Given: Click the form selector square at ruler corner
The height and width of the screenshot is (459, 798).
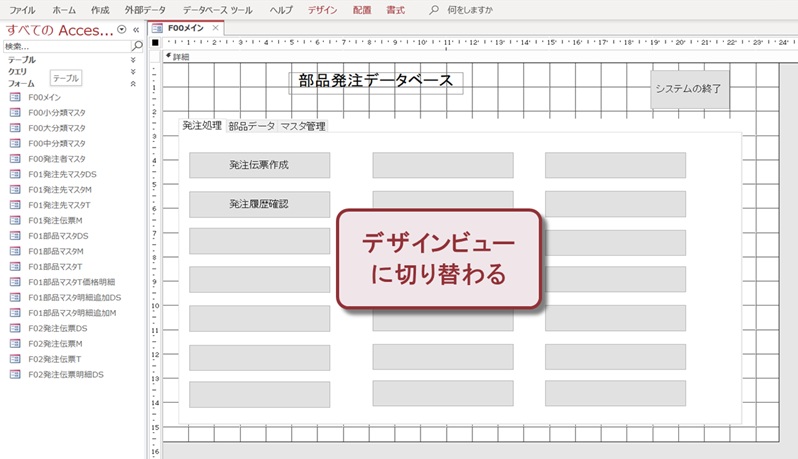Looking at the screenshot, I should click(x=155, y=43).
